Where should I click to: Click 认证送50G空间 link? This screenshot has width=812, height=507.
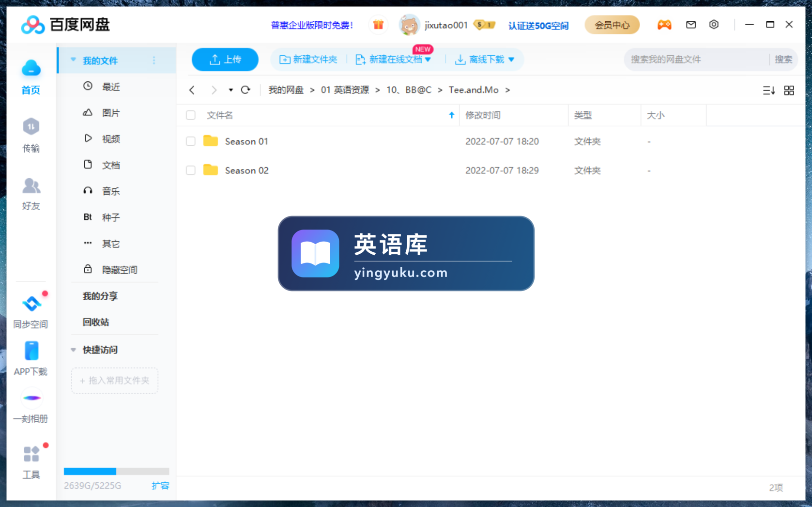538,26
